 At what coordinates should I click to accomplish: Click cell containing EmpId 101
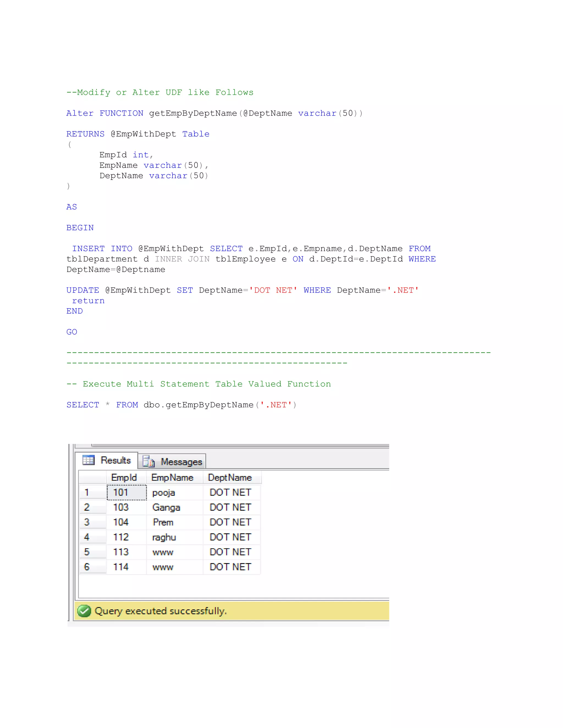click(126, 492)
